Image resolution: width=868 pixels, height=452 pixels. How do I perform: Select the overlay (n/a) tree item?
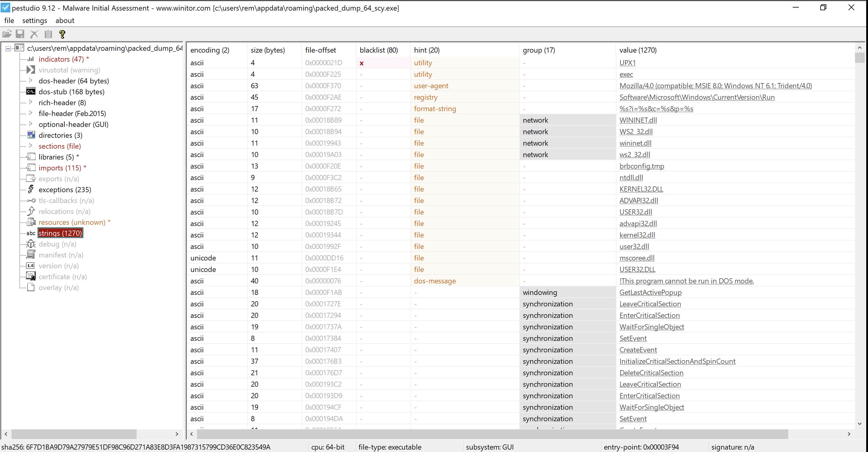coord(59,287)
